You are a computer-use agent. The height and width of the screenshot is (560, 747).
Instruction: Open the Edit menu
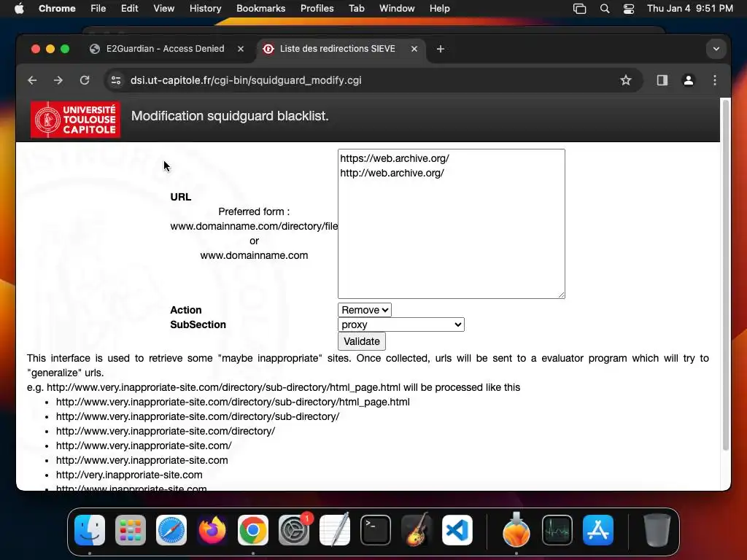click(130, 9)
